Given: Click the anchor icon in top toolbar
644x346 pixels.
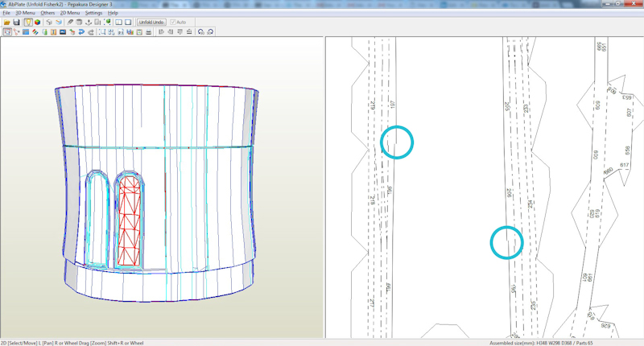Looking at the screenshot, I should click(89, 23).
